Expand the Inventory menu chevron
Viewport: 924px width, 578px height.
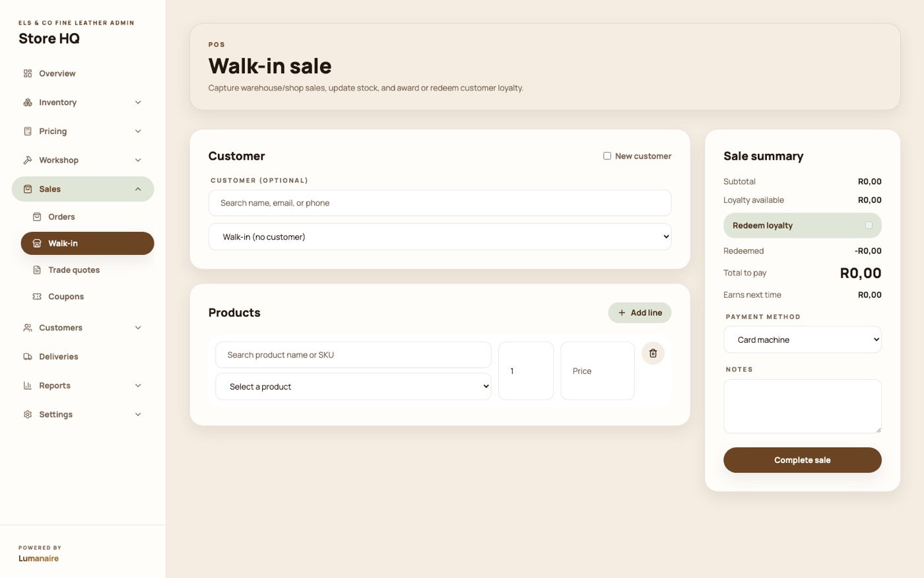[x=138, y=102]
